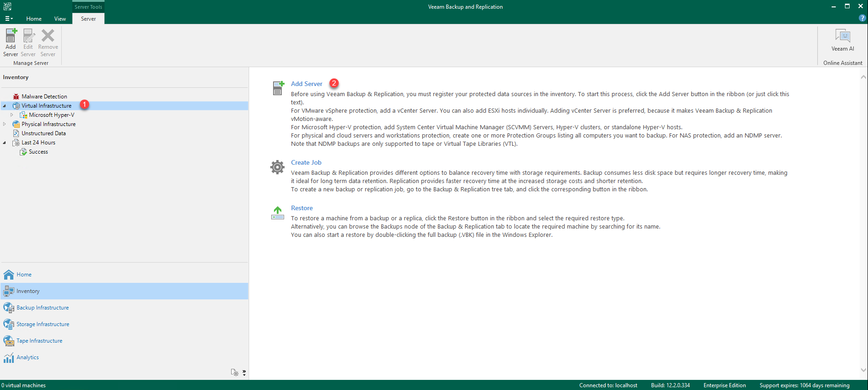Click scroll up arrow of content pane
Image resolution: width=868 pixels, height=390 pixels.
[x=863, y=77]
